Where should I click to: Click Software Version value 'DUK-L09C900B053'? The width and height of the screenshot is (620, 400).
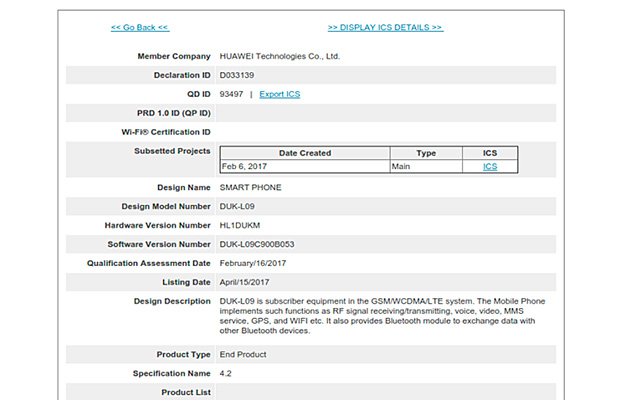point(257,244)
